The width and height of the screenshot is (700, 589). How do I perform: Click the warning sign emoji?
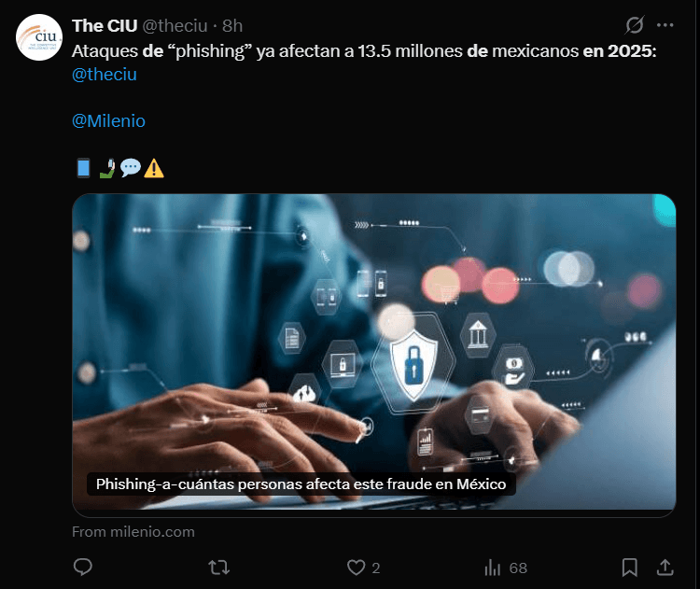tap(154, 168)
